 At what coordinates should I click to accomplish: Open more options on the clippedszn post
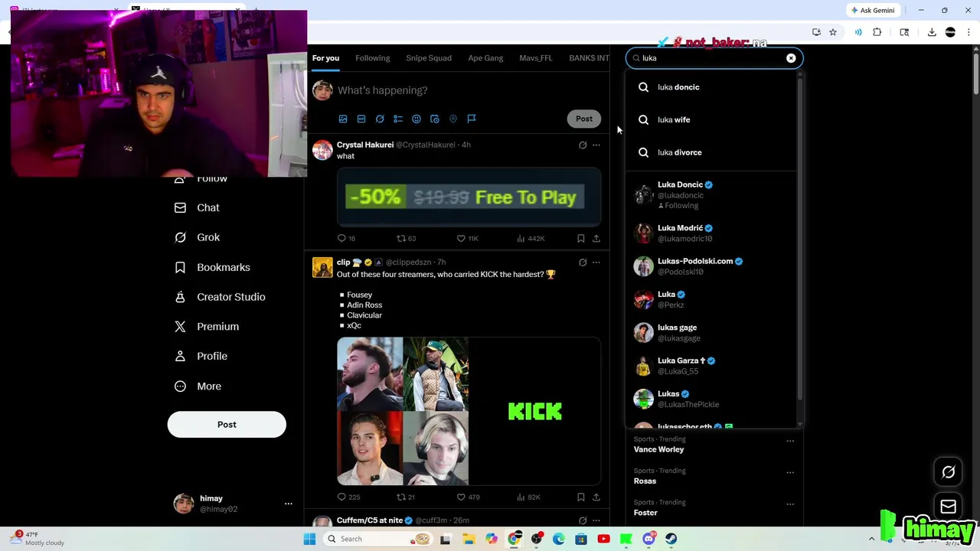[x=596, y=262]
